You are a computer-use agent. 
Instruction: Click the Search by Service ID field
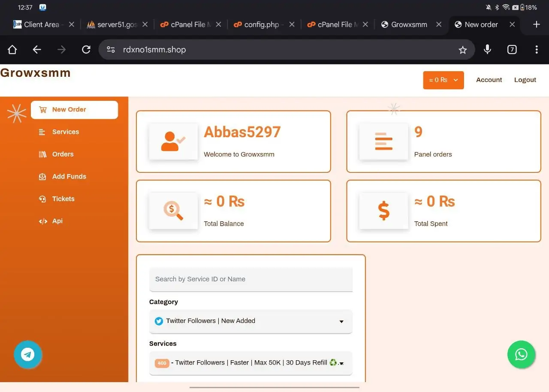(x=251, y=279)
